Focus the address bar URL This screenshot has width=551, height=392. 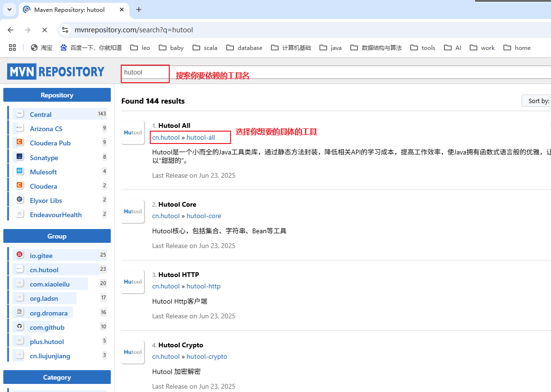134,30
